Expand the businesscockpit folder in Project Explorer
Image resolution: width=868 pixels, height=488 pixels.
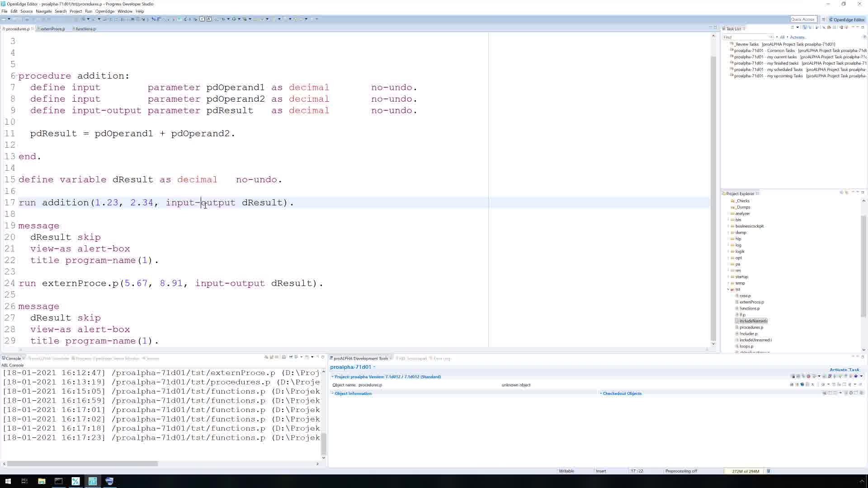[x=728, y=226]
